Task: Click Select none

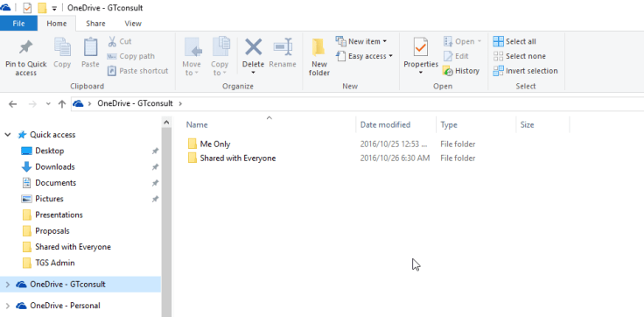Action: click(519, 56)
